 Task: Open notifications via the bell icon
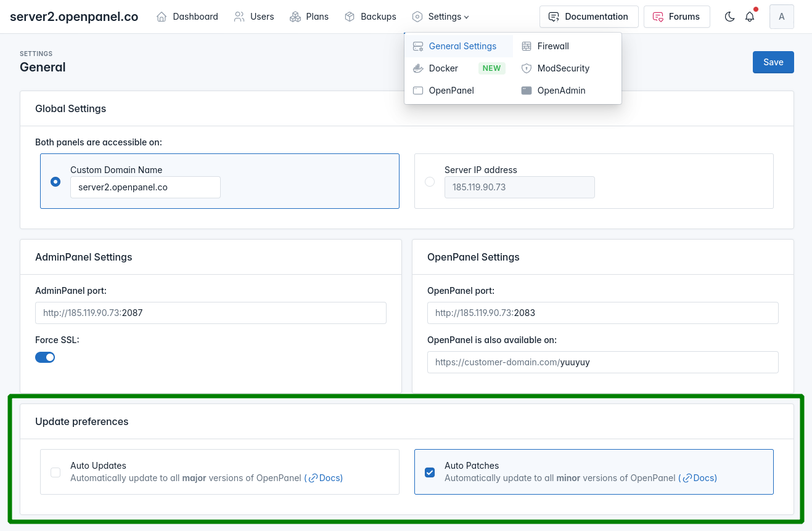click(x=750, y=17)
